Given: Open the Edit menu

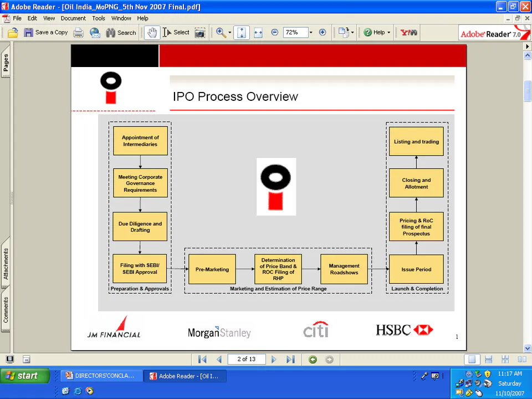Looking at the screenshot, I should [32, 18].
